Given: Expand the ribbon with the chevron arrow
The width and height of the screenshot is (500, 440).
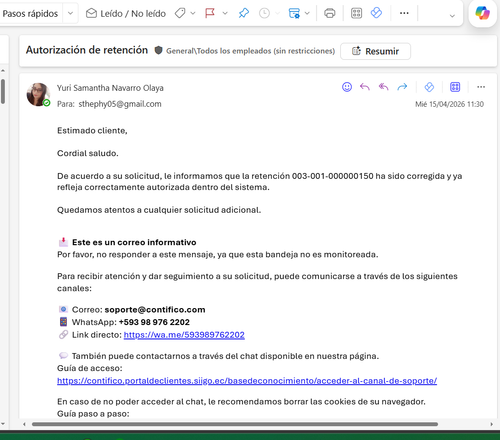Looking at the screenshot, I should pos(452,16).
